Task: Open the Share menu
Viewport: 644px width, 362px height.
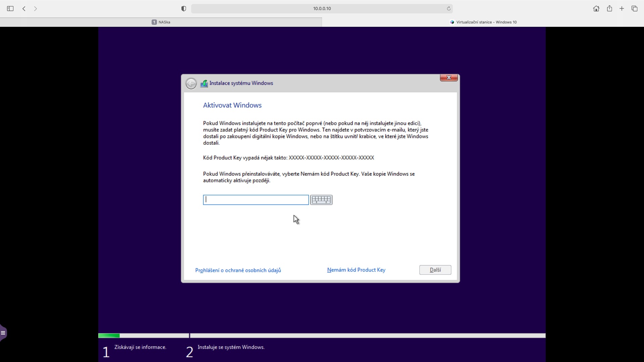Action: click(609, 9)
